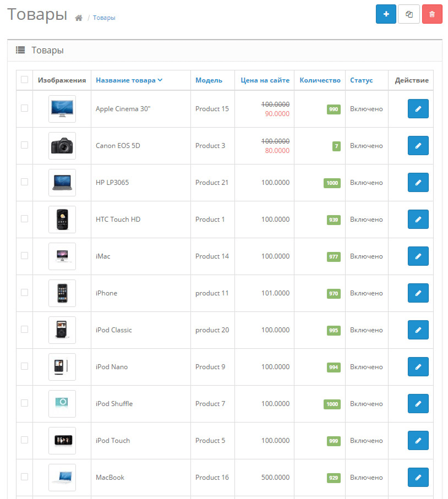Click the iPod Shuffle product name
Screen dimensions: 448x499
click(114, 403)
